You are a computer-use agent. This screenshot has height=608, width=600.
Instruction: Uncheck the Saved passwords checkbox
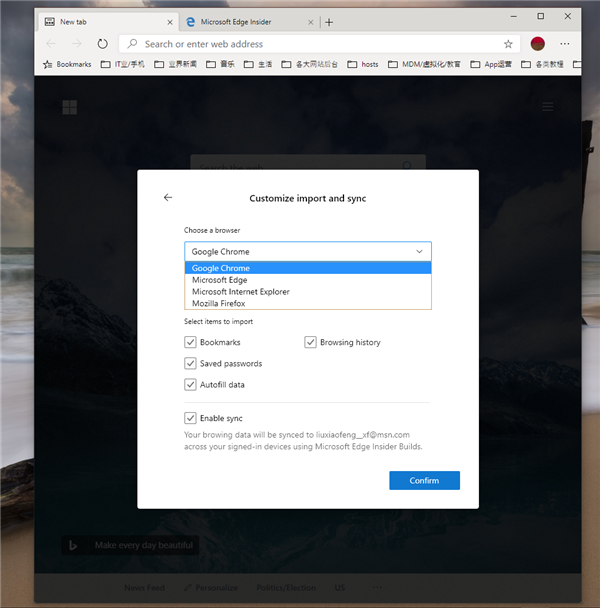tap(190, 363)
